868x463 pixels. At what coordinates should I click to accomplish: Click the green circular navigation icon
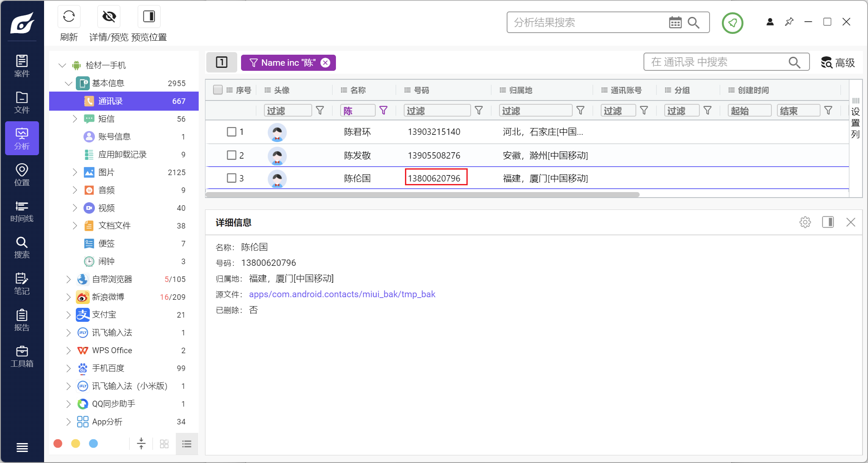tap(732, 23)
